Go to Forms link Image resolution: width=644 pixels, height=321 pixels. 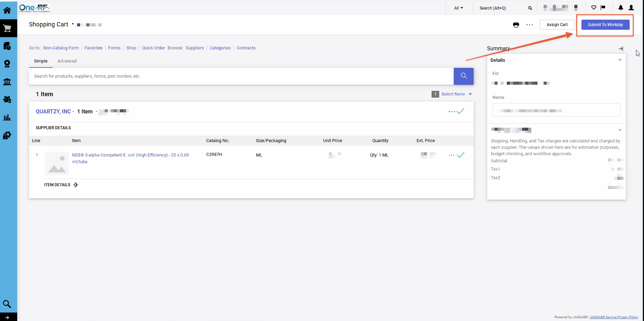pyautogui.click(x=114, y=48)
